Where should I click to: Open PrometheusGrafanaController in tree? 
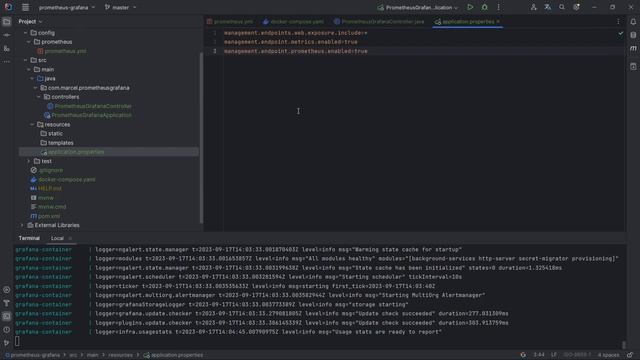(x=93, y=106)
